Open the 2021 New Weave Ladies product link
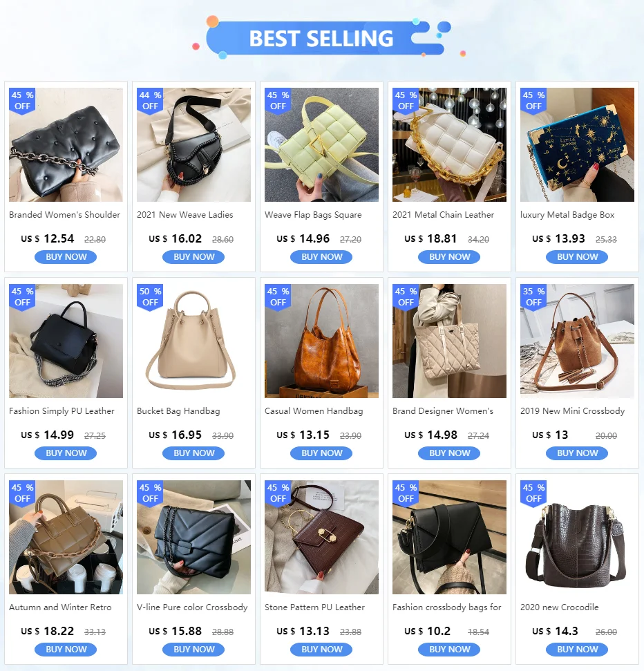This screenshot has height=671, width=644. pos(185,215)
